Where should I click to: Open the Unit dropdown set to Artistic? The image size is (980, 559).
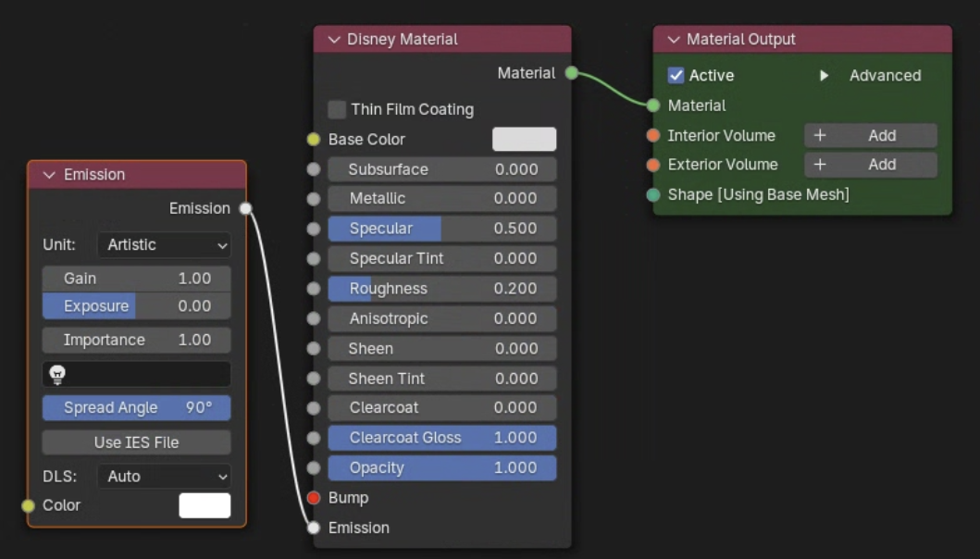click(164, 245)
